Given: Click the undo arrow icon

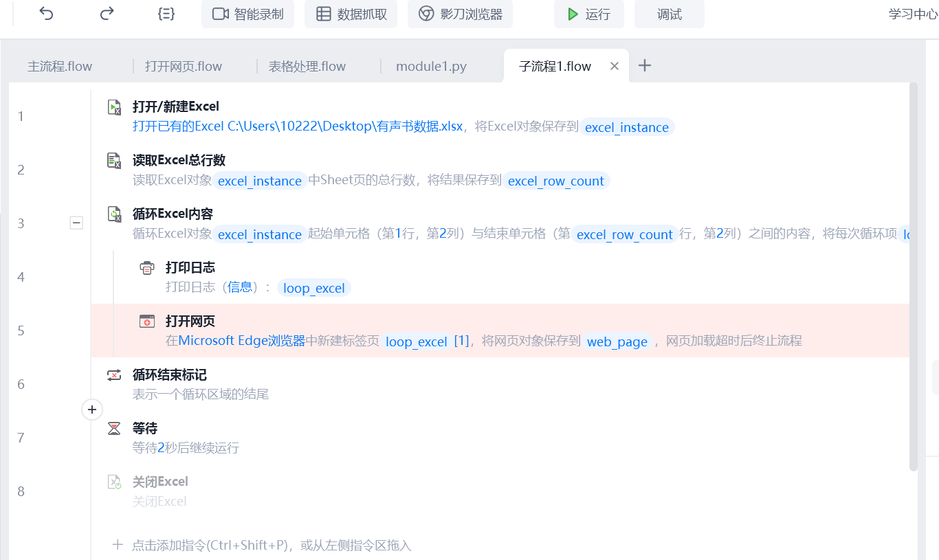Looking at the screenshot, I should click(x=46, y=14).
